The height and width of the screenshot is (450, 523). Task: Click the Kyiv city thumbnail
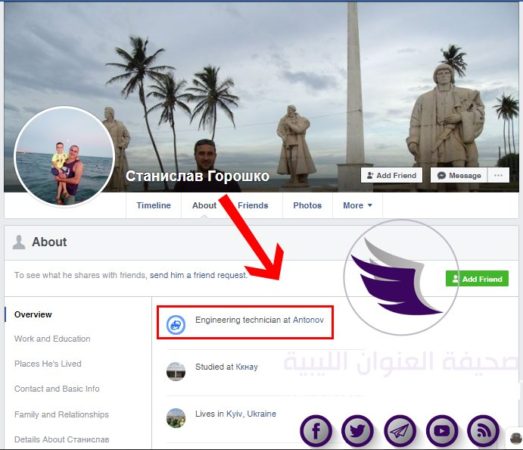[x=176, y=418]
